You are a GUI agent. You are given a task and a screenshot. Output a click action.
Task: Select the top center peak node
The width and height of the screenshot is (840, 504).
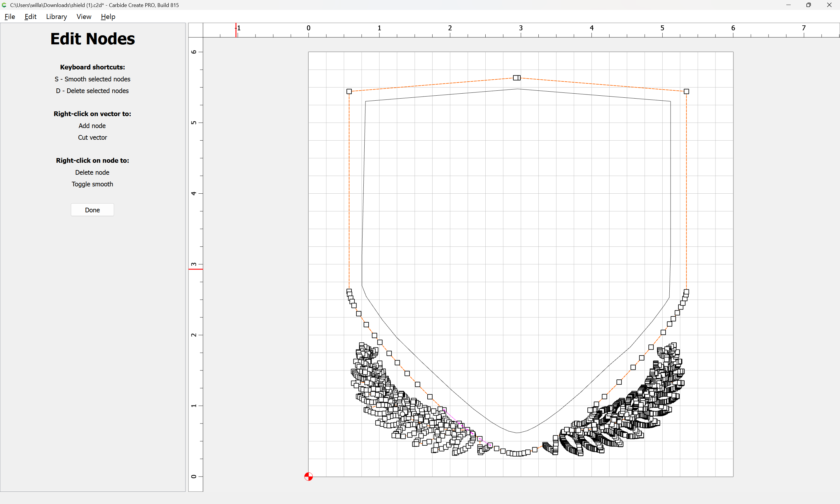tap(517, 78)
